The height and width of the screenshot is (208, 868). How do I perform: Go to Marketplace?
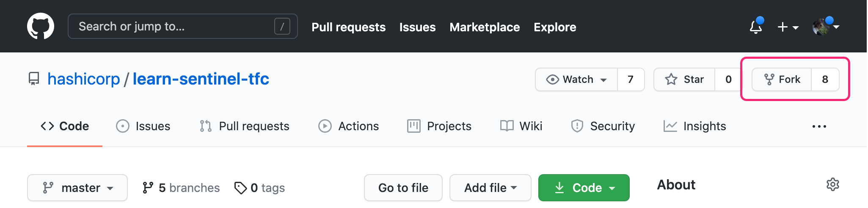[485, 27]
